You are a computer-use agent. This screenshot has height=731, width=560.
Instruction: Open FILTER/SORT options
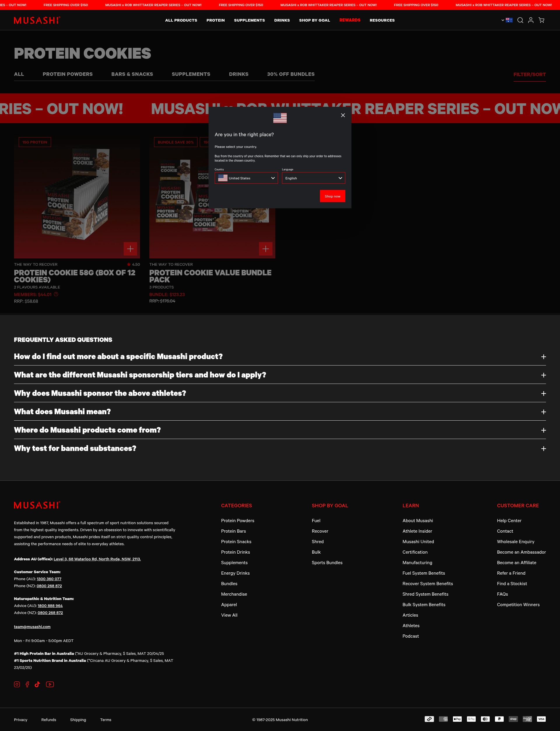[529, 74]
